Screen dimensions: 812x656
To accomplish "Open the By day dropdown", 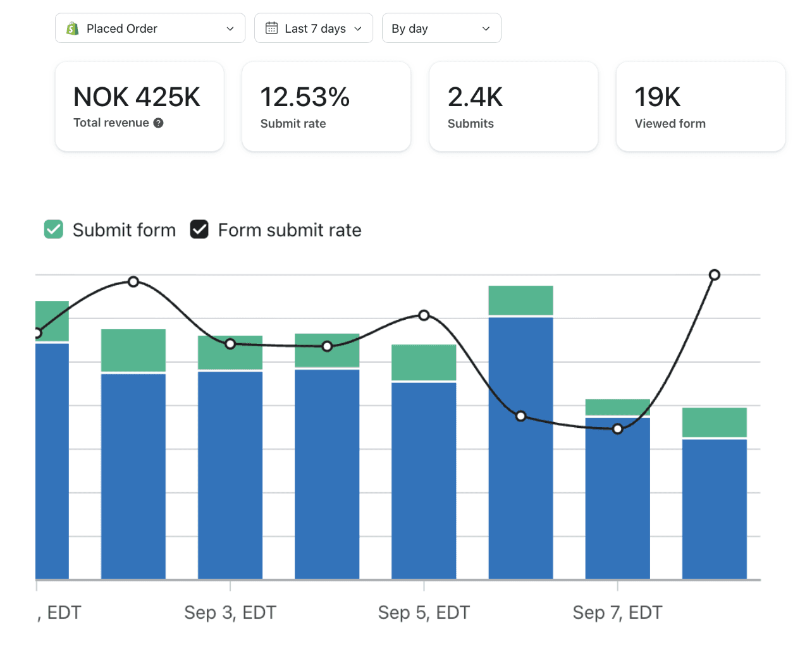I will pos(441,28).
